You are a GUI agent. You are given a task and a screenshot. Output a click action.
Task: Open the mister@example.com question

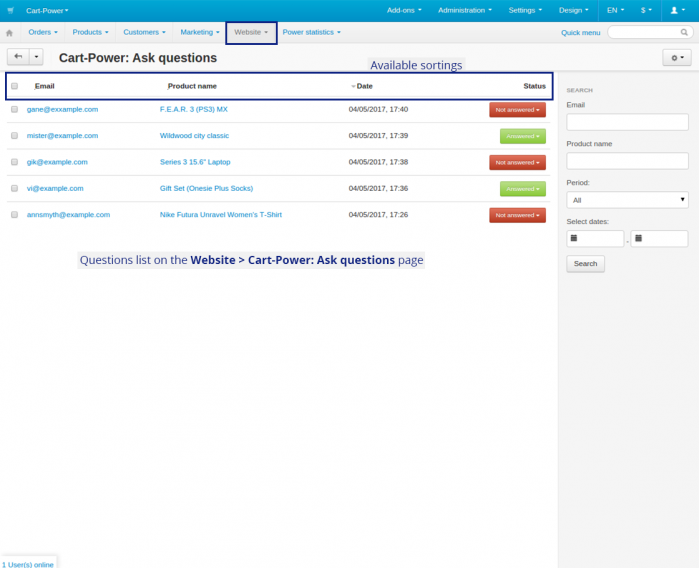click(62, 136)
